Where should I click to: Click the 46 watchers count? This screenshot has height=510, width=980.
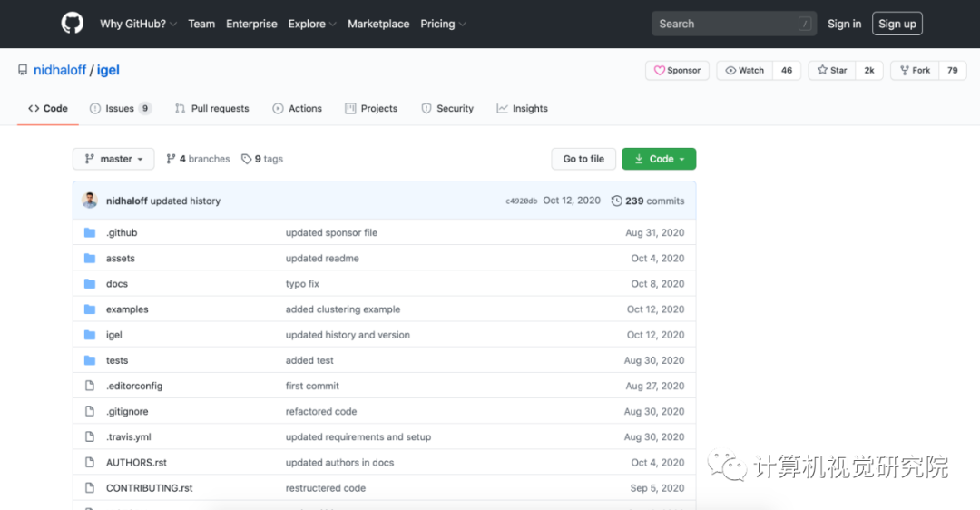pos(787,70)
